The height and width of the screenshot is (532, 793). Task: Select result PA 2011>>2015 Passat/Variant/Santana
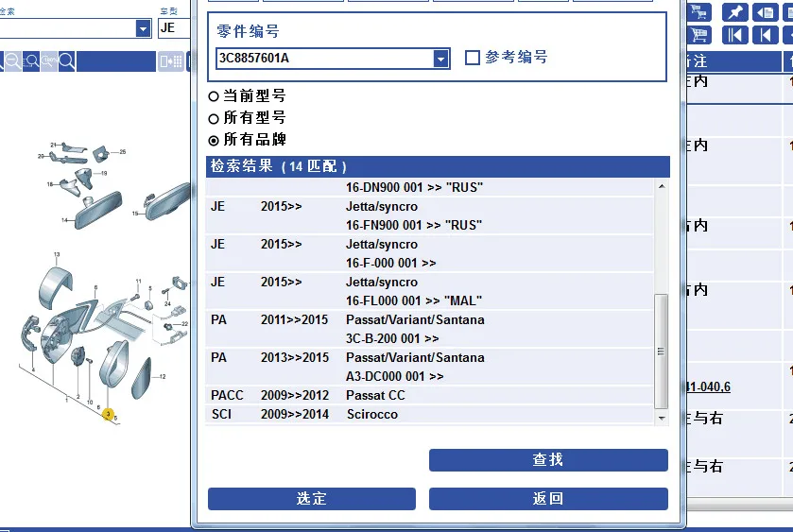[430, 329]
